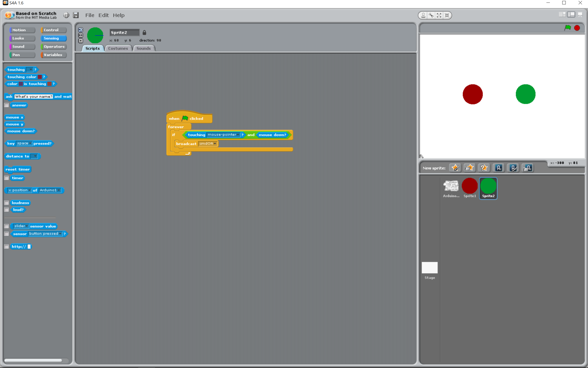
Task: Open the key space dropdown
Action: pyautogui.click(x=24, y=143)
